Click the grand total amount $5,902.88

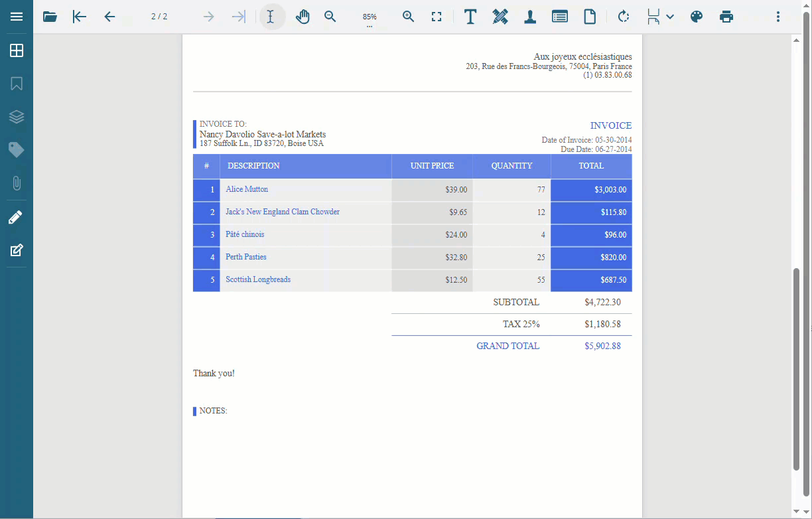point(602,346)
